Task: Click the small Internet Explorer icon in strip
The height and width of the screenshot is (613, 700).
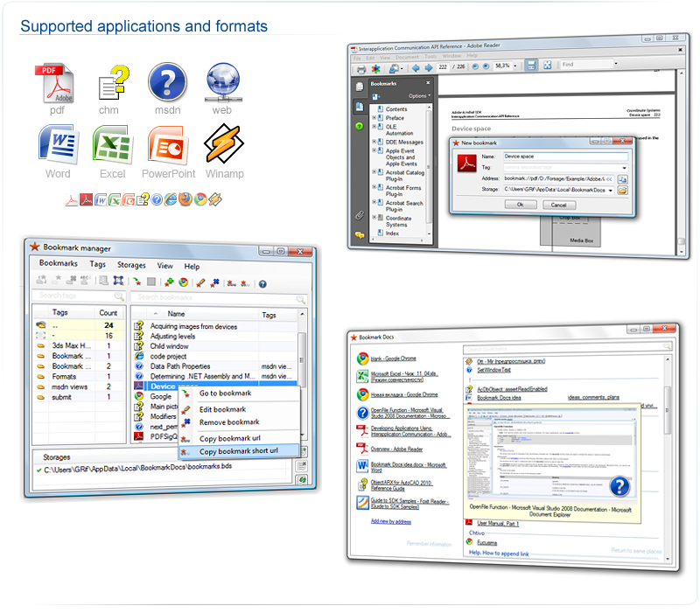Action: 171,199
